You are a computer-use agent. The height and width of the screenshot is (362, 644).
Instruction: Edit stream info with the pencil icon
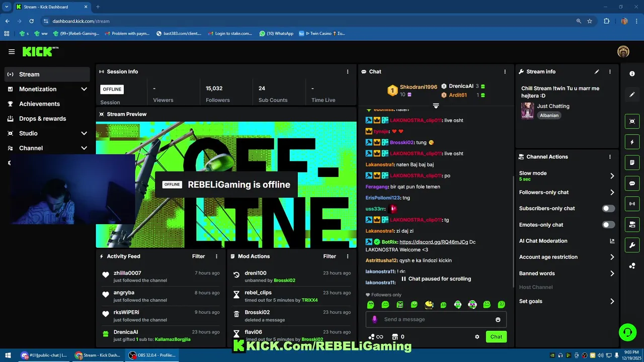tap(597, 71)
